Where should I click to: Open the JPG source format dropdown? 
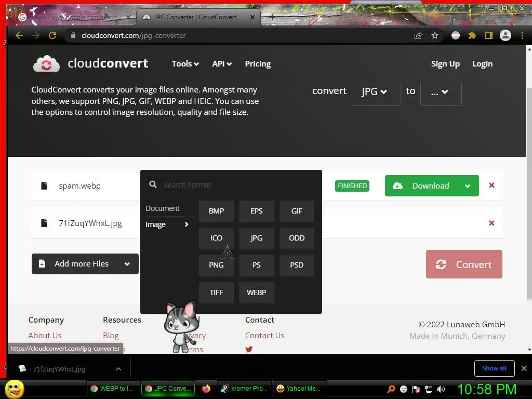tap(376, 91)
